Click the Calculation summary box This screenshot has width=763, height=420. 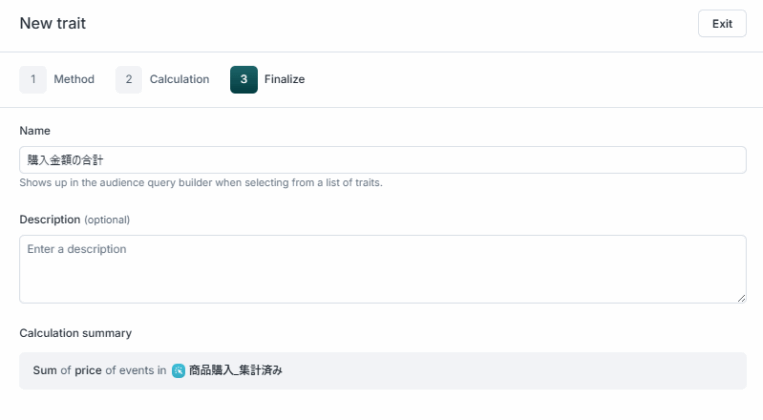point(500,370)
